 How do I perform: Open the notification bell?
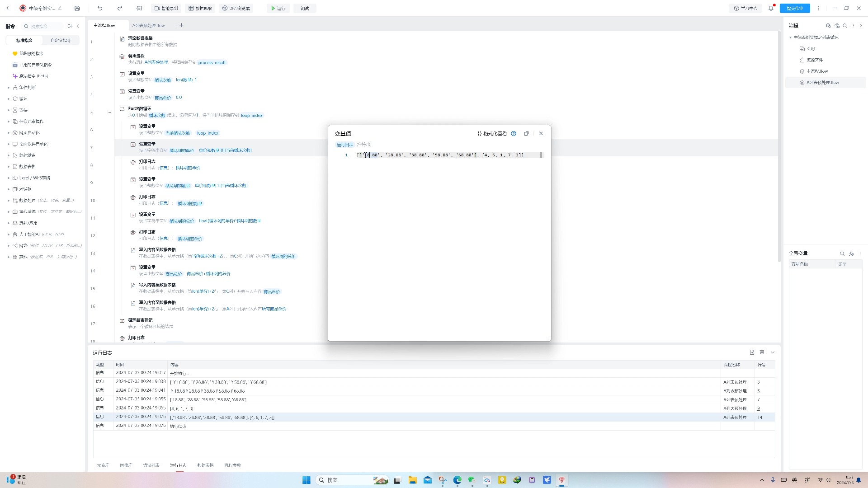click(771, 8)
